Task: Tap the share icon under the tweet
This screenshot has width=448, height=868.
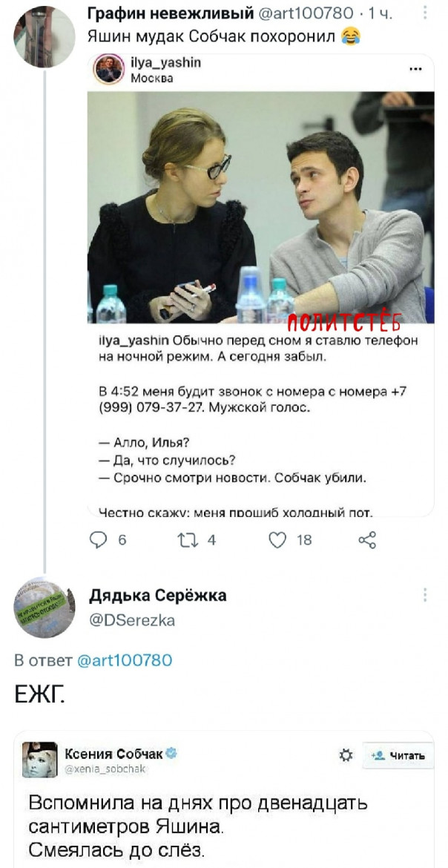Action: click(366, 540)
